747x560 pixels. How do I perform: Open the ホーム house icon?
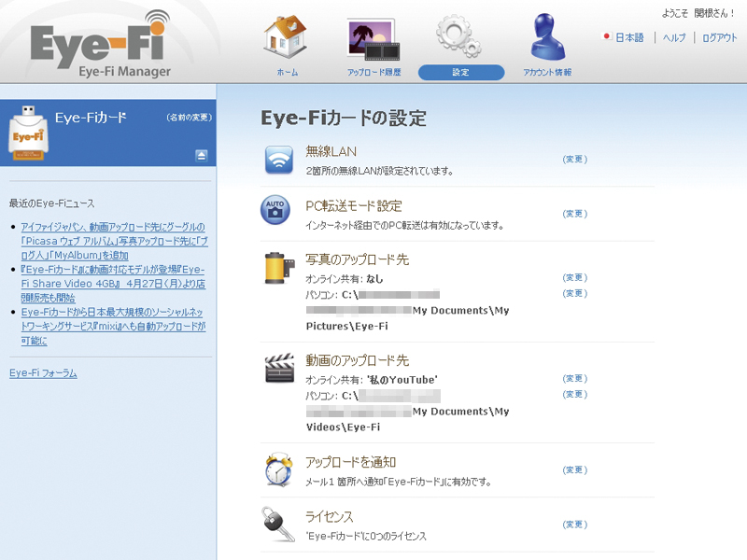point(286,36)
